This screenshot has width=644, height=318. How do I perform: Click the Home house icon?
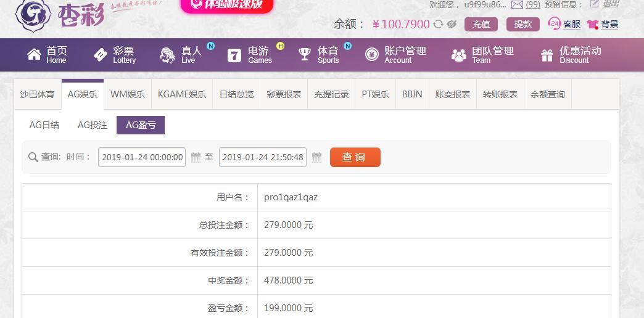pyautogui.click(x=34, y=55)
